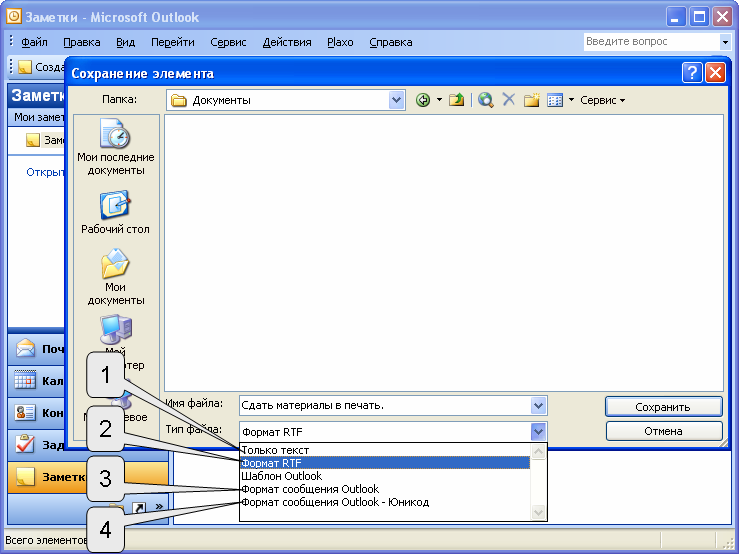Viewport: 739px width, 554px height.
Task: Open the Действия menu
Action: click(287, 42)
